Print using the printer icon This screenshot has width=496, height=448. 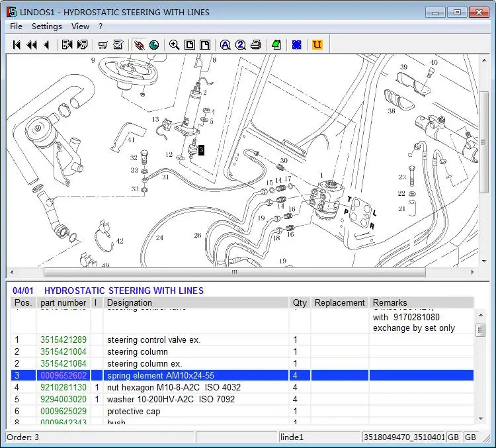[256, 45]
